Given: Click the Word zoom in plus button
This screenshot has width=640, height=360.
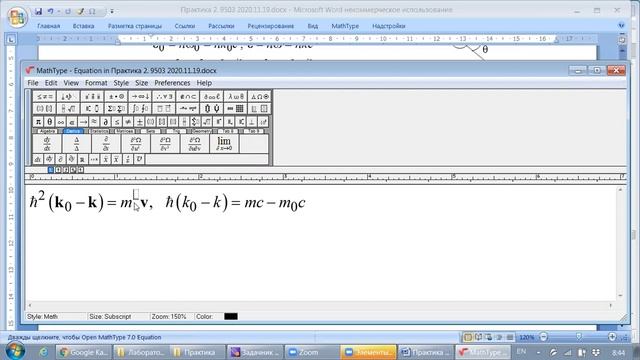Looking at the screenshot, I should (612, 337).
